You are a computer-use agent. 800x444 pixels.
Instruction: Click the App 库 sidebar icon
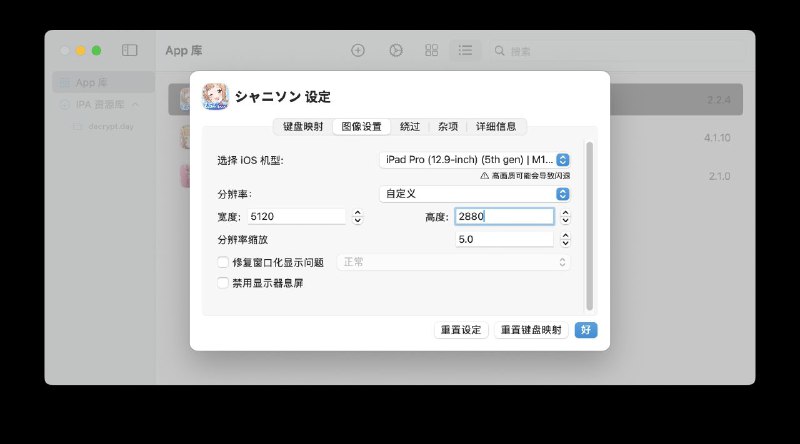(x=64, y=82)
